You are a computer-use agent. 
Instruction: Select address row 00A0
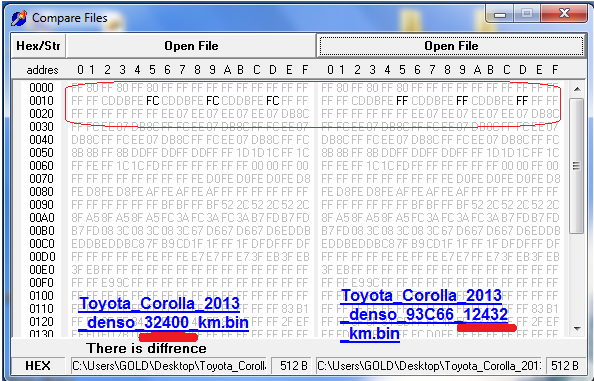coord(42,218)
